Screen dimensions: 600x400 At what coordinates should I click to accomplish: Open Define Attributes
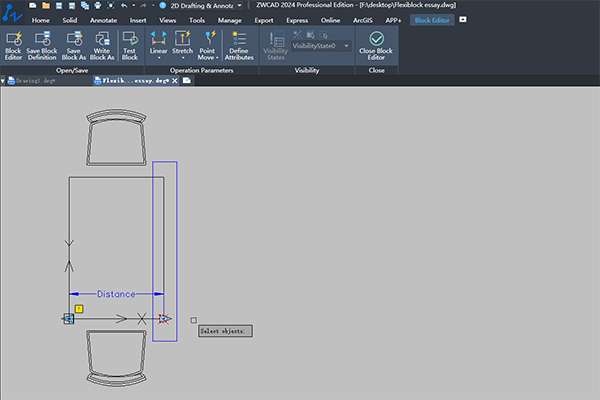point(239,46)
